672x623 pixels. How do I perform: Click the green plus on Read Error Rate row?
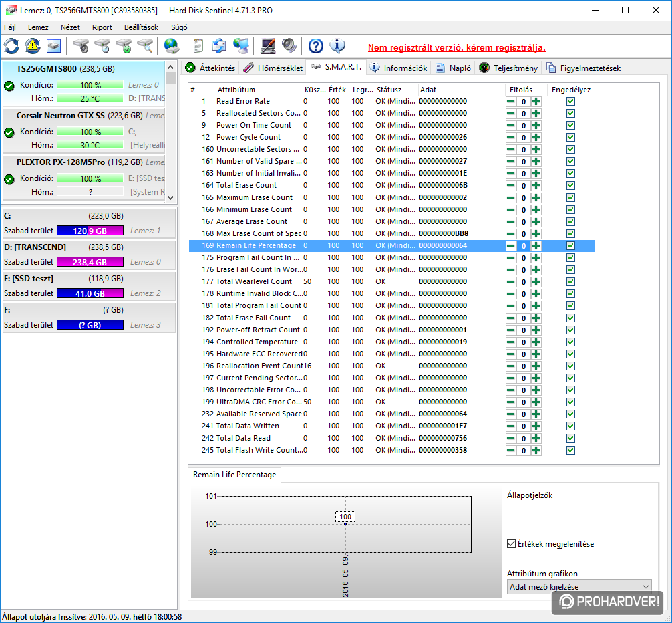[536, 102]
